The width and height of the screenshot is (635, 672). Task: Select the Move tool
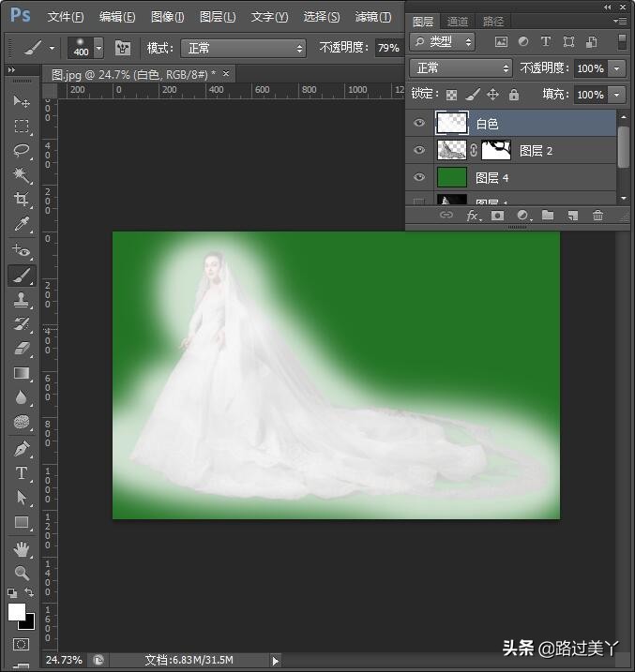21,101
